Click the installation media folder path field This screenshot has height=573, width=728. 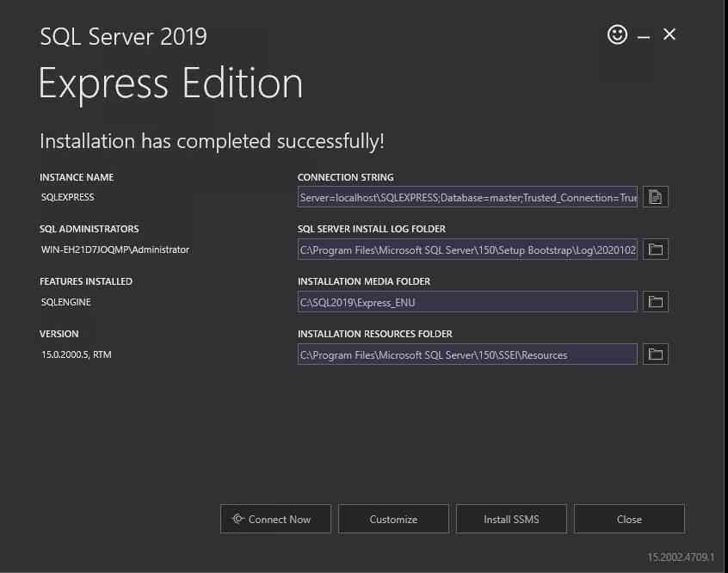[x=467, y=301]
